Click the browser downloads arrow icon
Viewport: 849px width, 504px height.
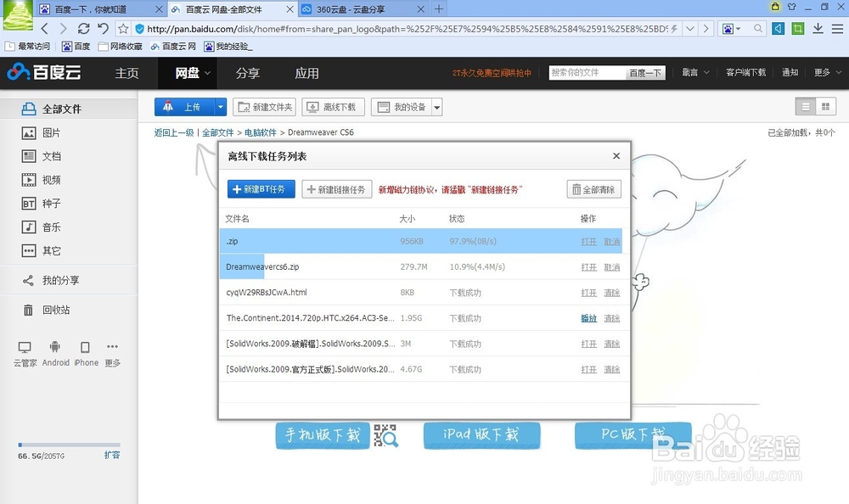pos(818,29)
